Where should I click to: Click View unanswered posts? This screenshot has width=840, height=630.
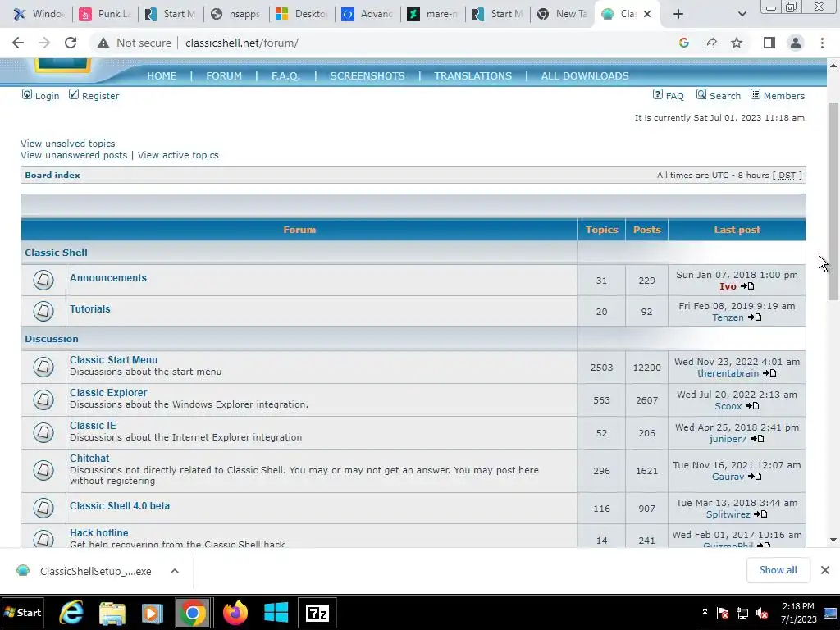[x=74, y=155]
